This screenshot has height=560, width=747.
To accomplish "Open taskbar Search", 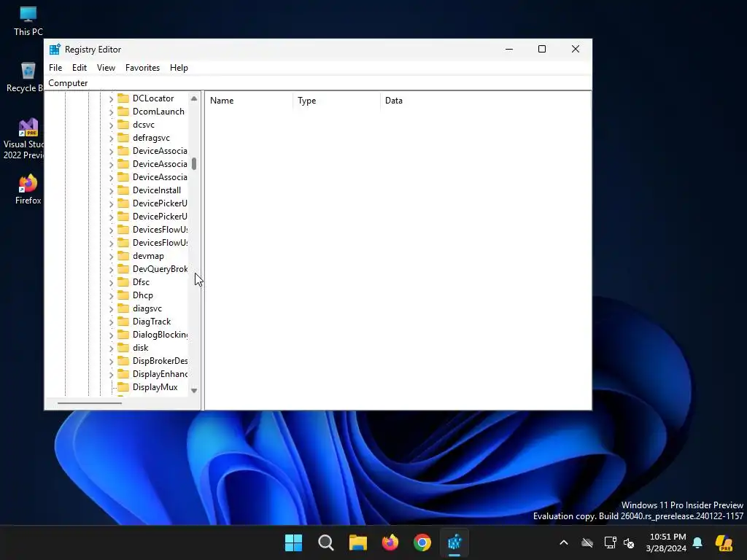I will [326, 542].
